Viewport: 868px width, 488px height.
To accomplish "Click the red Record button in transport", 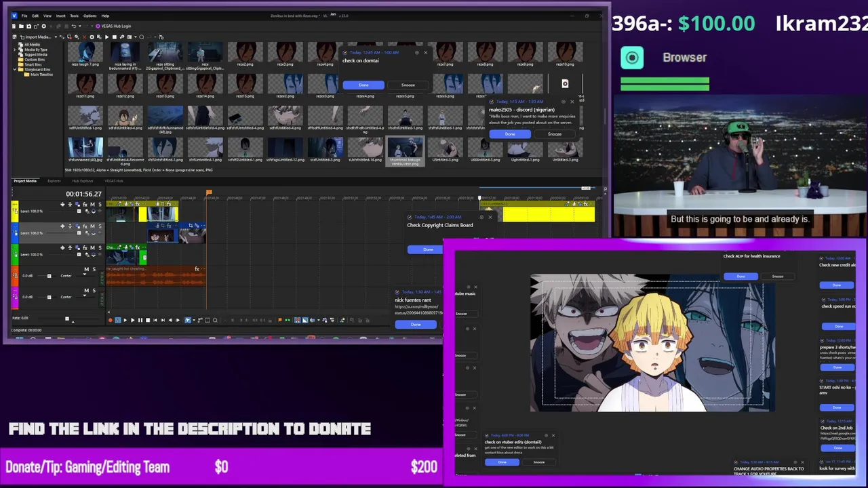I will [110, 320].
